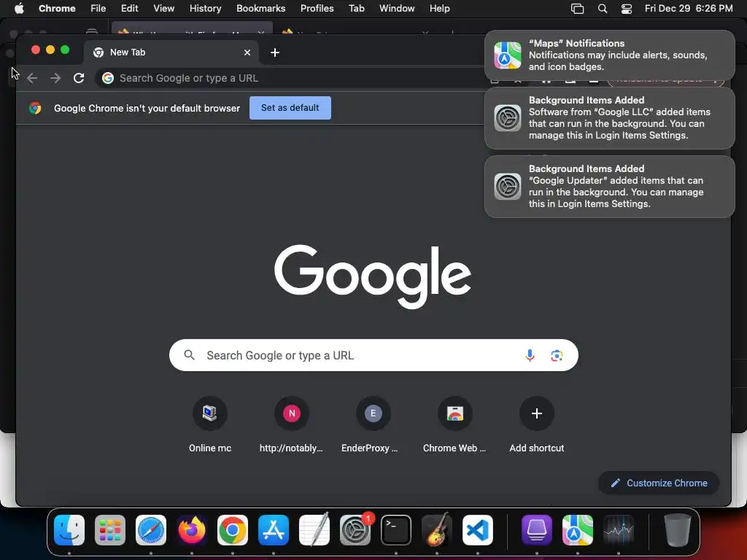This screenshot has width=747, height=560.
Task: Open the Chrome application menu
Action: coord(57,9)
